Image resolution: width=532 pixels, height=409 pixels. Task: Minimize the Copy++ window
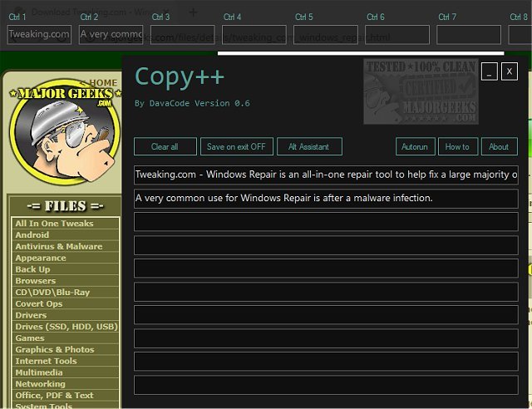490,71
